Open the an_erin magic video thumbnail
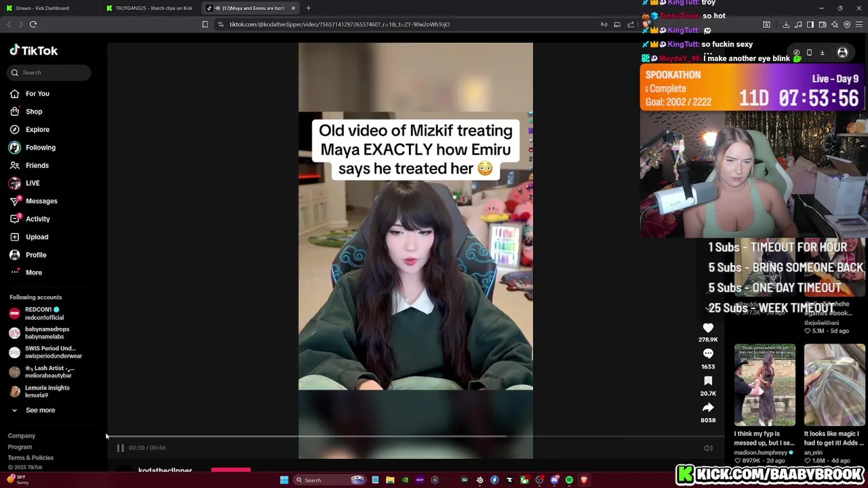 [834, 385]
